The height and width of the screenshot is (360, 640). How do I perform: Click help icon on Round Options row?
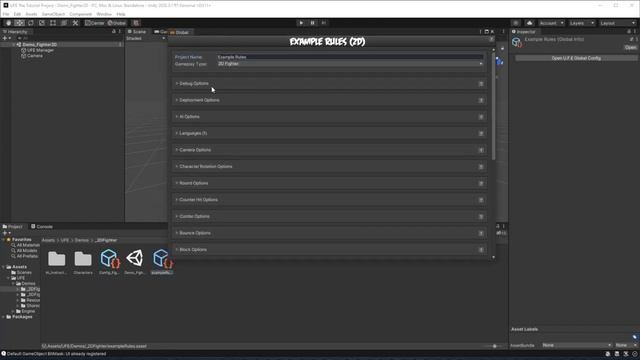tap(481, 183)
